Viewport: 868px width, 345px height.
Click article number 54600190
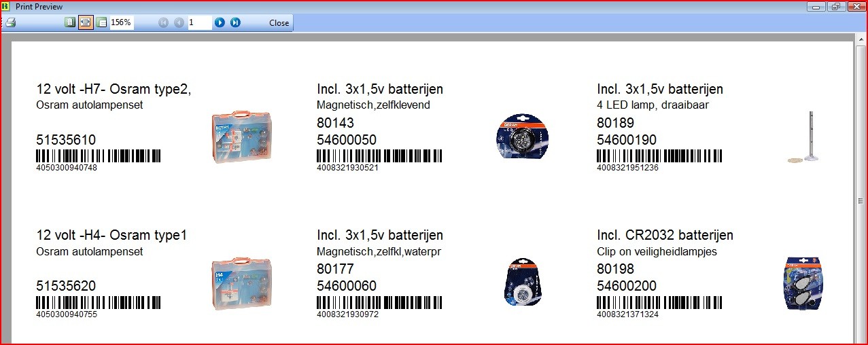tap(627, 140)
